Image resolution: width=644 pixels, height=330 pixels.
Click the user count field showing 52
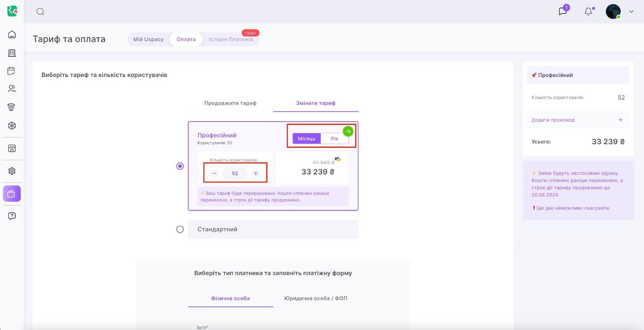[235, 173]
